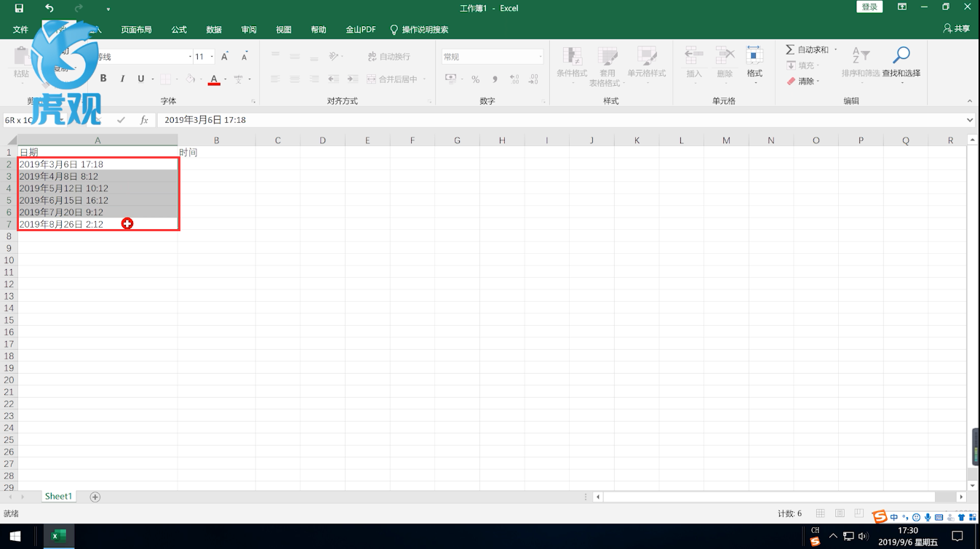Save the workbook from quick access toolbar
This screenshot has height=549, width=980.
pyautogui.click(x=19, y=9)
